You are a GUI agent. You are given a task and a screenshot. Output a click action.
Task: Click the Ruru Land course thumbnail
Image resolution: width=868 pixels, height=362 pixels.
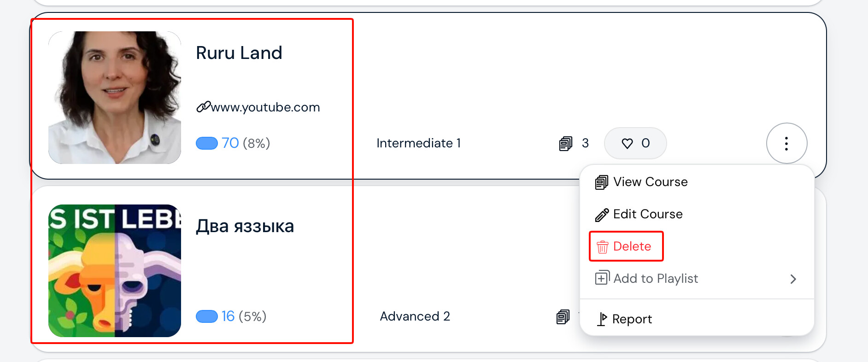115,98
